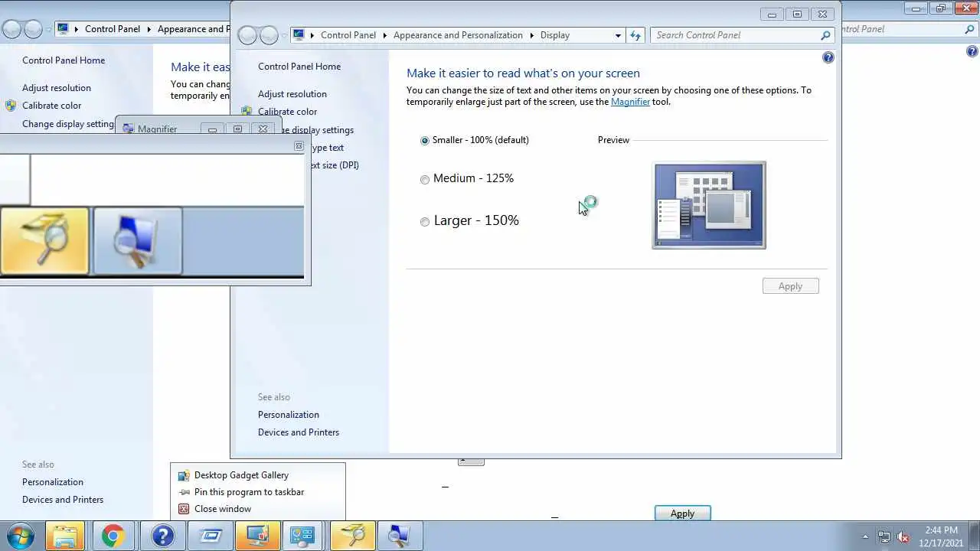Expand the arrow before Control Panel in front breadcrumb

pyautogui.click(x=312, y=35)
